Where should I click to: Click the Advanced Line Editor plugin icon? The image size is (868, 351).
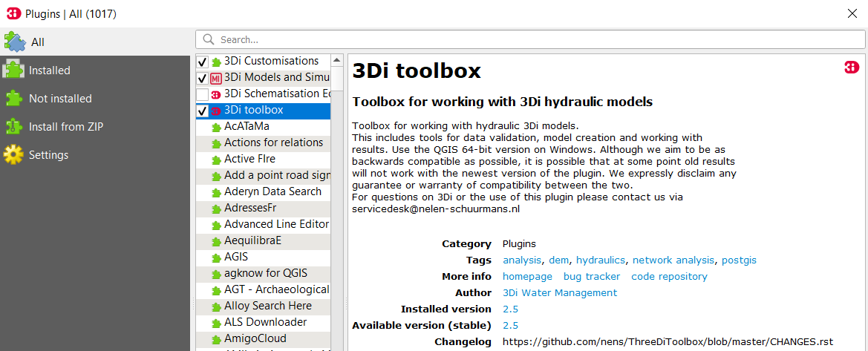[x=216, y=226]
